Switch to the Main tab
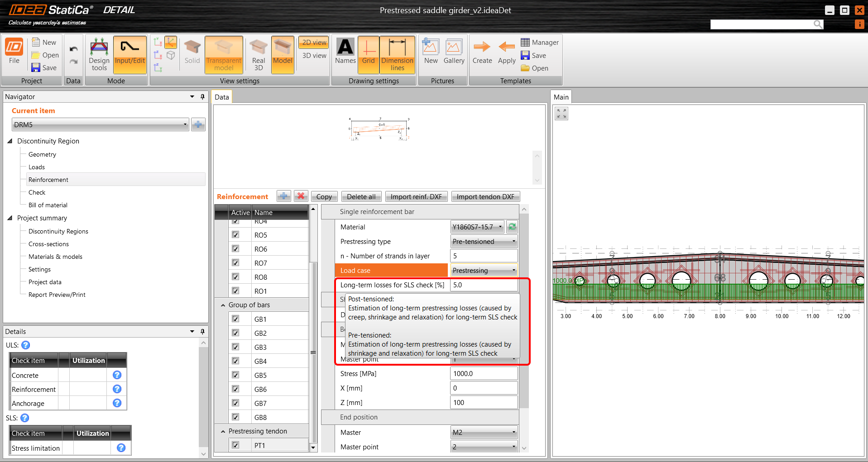Viewport: 868px width, 462px height. [x=561, y=97]
